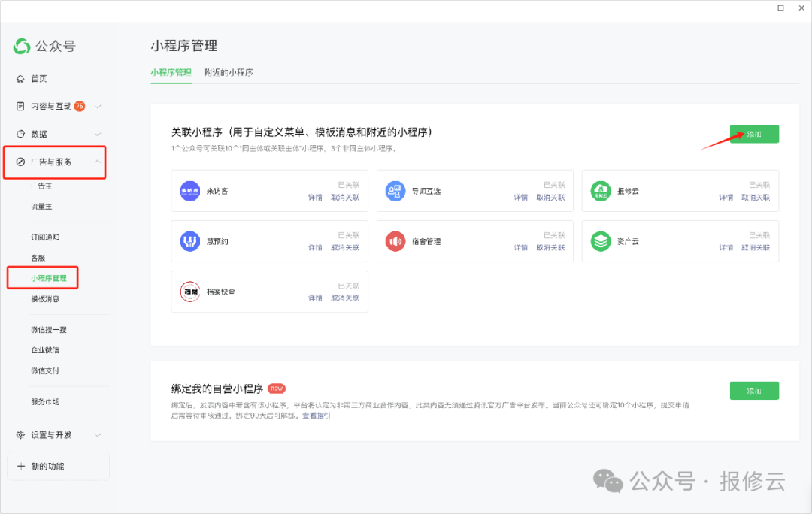Click 取消关联 for 宿舍管理

[550, 247]
